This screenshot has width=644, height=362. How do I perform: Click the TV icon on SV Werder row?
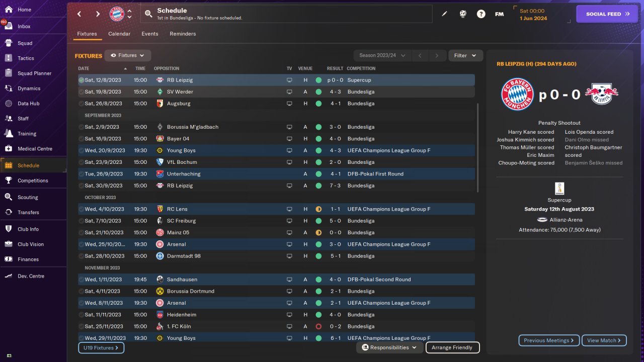[289, 92]
